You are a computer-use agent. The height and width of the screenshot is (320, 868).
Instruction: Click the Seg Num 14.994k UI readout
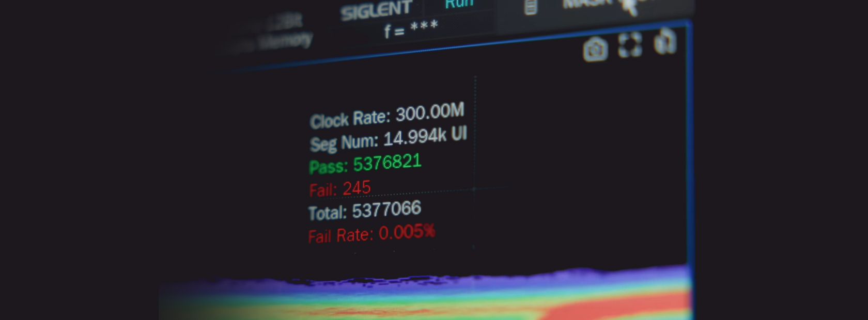point(389,139)
